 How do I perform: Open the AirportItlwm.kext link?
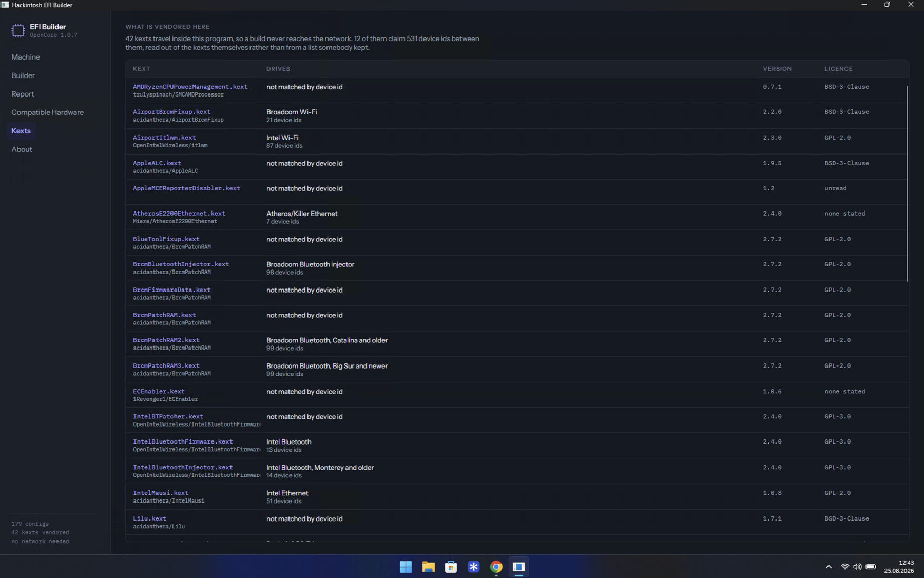coord(164,138)
